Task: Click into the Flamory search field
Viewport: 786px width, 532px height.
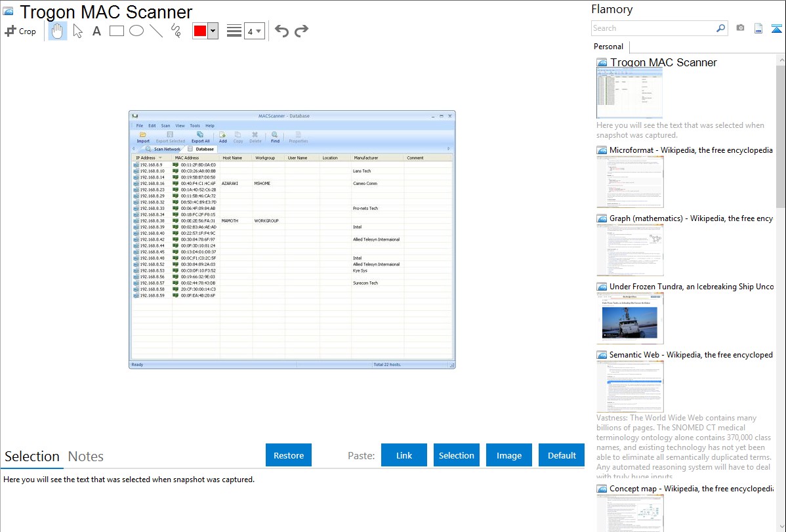Action: pyautogui.click(x=653, y=28)
